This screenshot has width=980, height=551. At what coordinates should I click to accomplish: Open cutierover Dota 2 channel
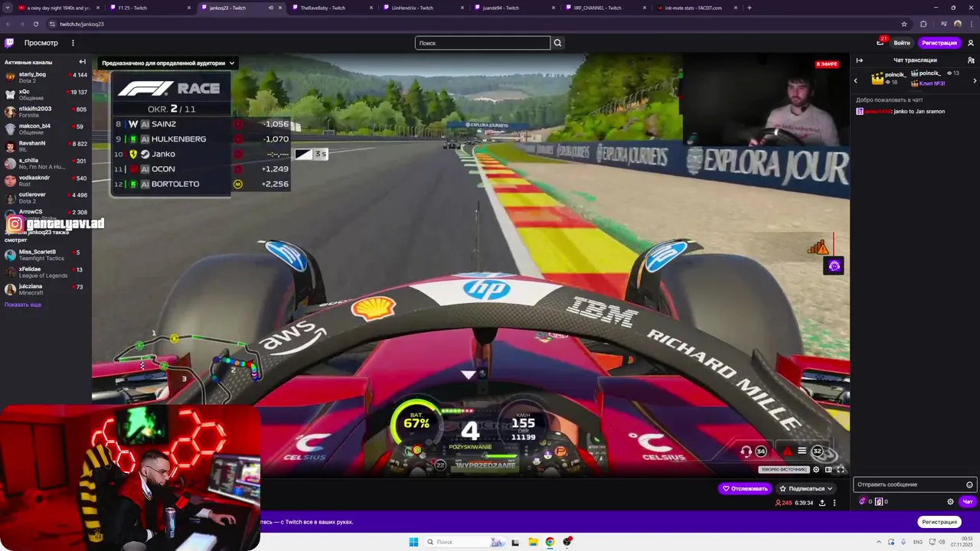(46, 197)
